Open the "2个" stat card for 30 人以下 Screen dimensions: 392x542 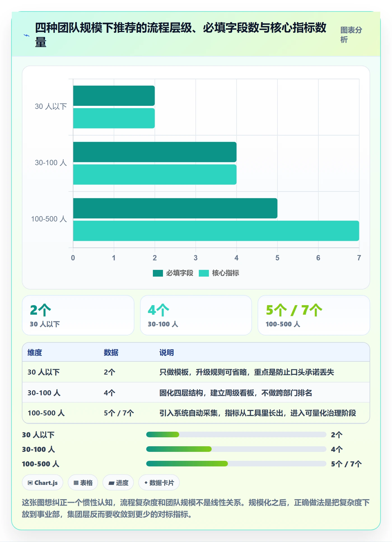tap(78, 315)
